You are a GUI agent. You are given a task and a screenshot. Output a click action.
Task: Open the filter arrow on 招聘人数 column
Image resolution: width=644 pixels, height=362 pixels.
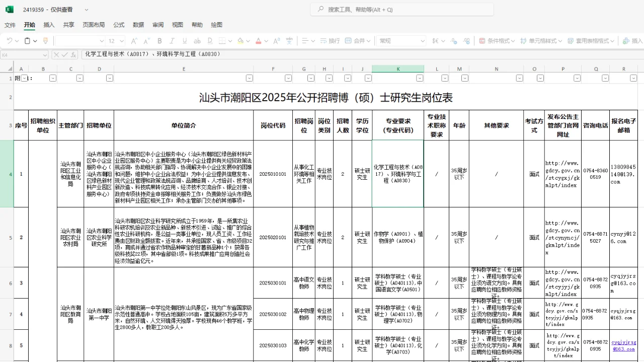point(347,78)
